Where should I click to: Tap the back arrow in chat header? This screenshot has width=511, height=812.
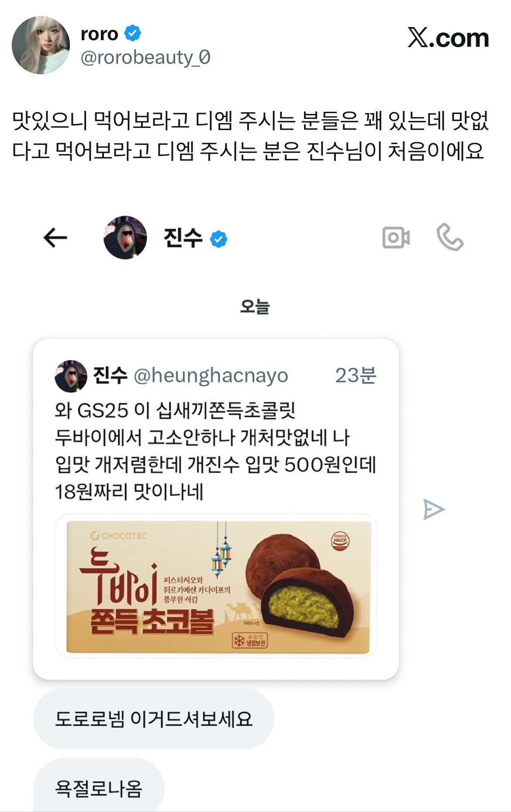[55, 238]
